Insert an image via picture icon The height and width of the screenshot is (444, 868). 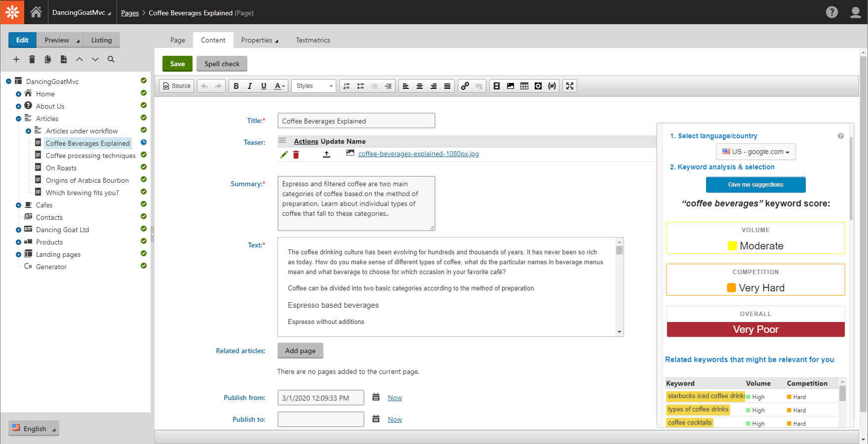511,86
